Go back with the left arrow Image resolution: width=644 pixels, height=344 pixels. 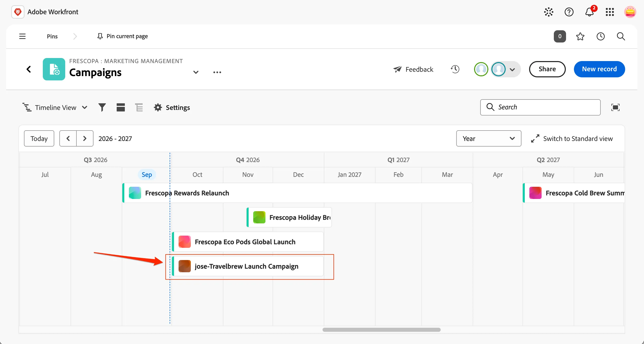(x=29, y=69)
